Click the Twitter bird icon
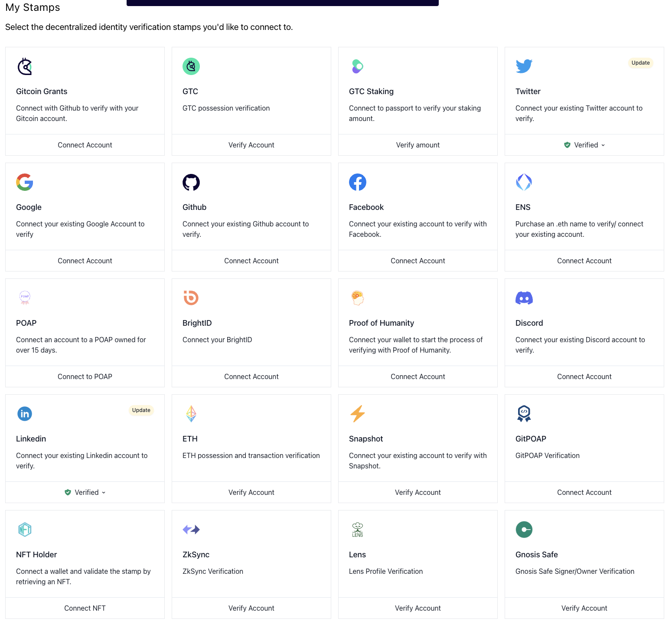 tap(524, 66)
